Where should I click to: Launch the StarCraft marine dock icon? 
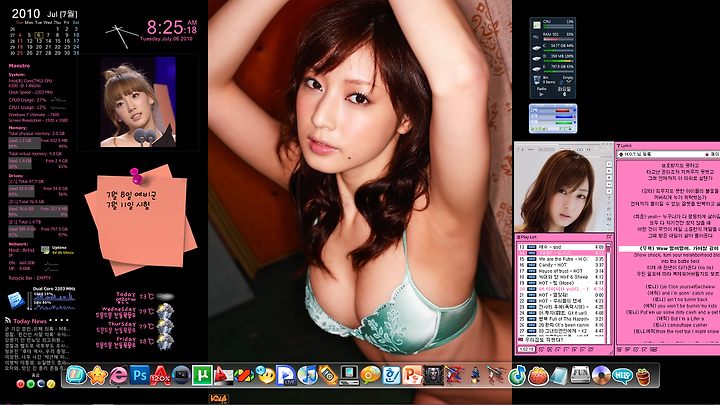475,376
